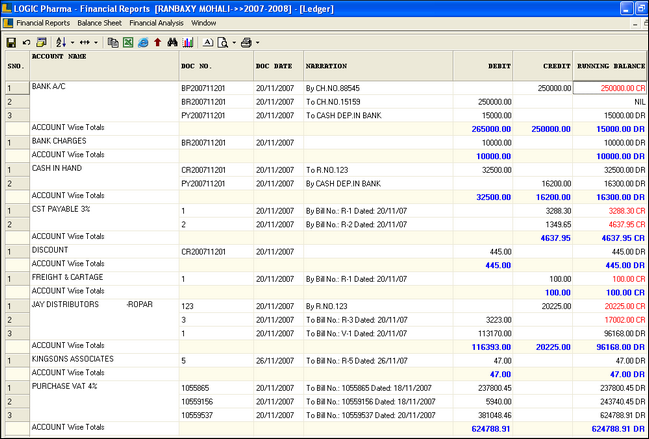Select doc number BP200711201

tap(203, 88)
